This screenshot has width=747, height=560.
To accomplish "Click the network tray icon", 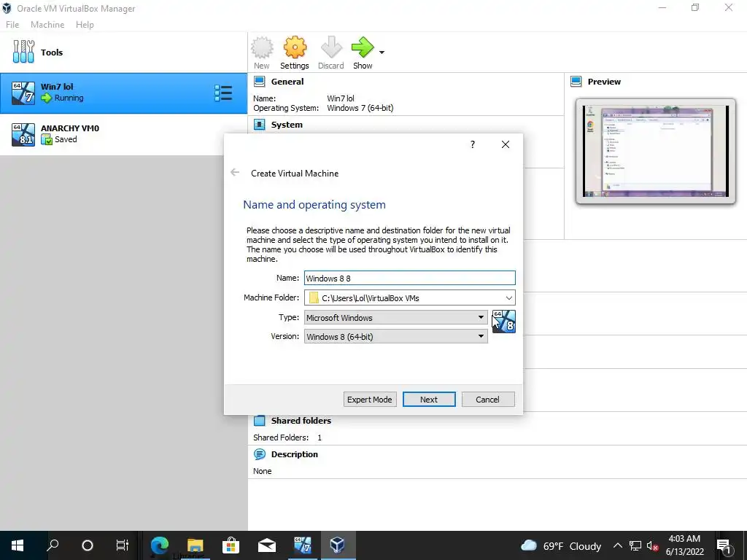I will coord(635,545).
